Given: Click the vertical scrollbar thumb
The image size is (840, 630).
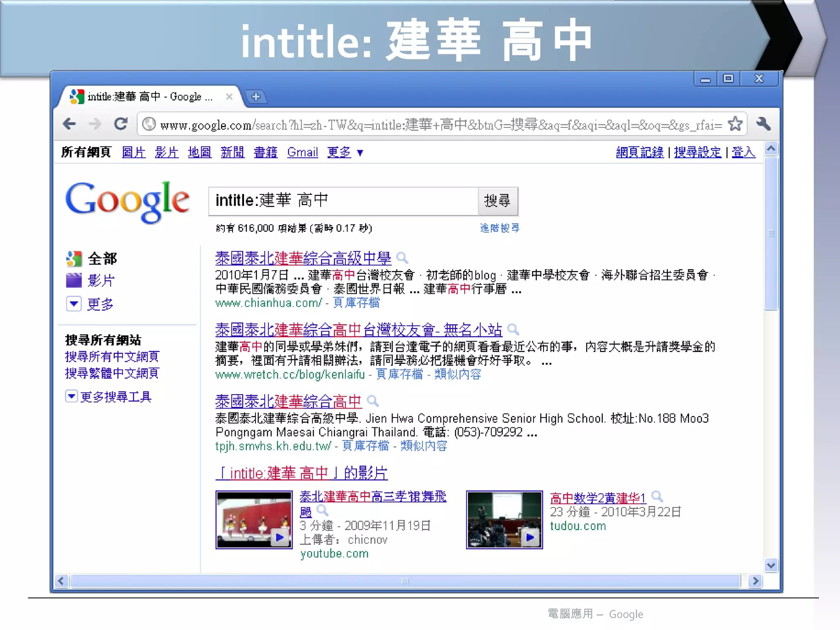Looking at the screenshot, I should tap(771, 234).
